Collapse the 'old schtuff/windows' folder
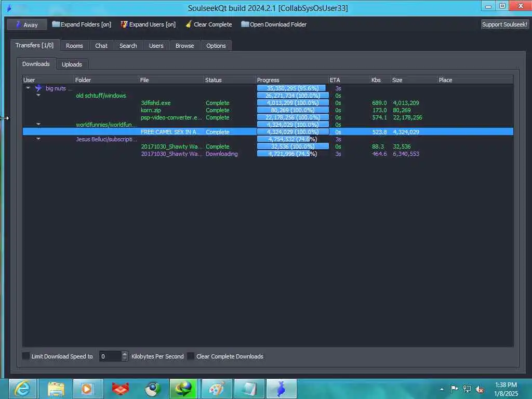Screen dimensions: 532x399 (38, 96)
